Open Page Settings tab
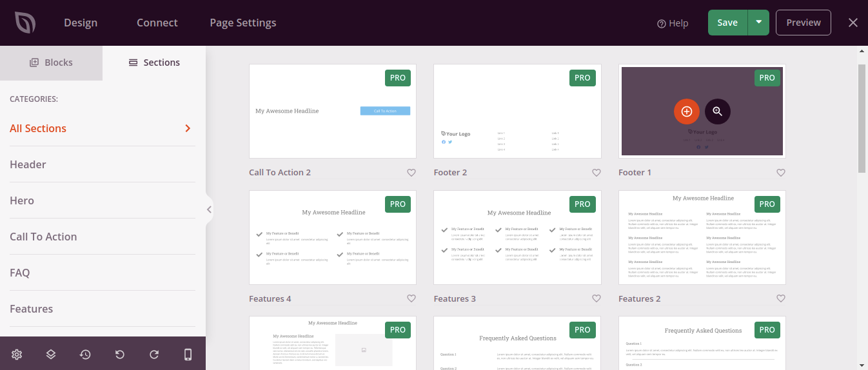This screenshot has height=370, width=868. click(242, 23)
